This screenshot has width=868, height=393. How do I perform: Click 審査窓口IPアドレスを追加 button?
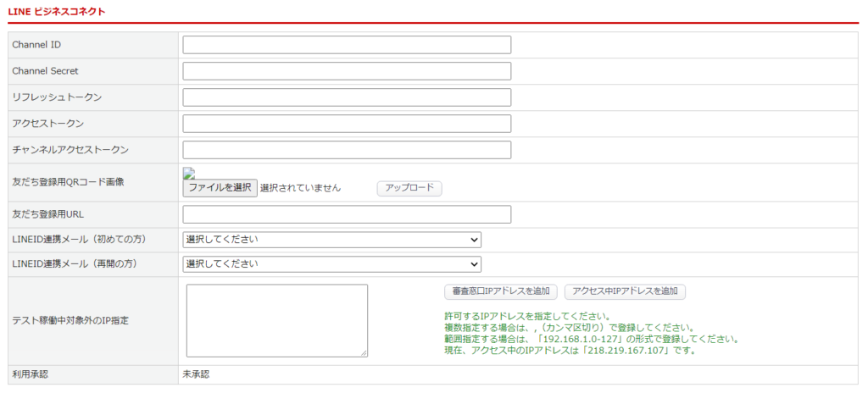tap(500, 291)
